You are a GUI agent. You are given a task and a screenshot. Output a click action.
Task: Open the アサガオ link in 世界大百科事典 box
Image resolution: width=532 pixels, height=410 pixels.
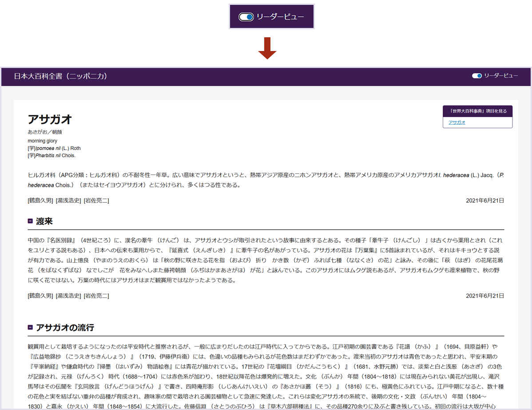click(457, 122)
